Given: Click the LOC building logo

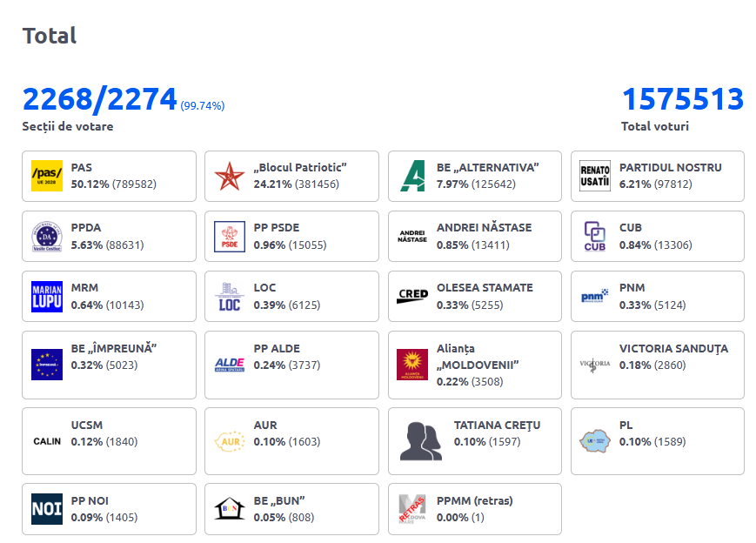Looking at the screenshot, I should coord(230,297).
